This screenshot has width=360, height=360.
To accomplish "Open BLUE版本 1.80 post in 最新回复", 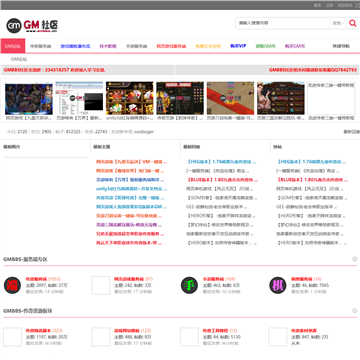I will click(x=222, y=180).
